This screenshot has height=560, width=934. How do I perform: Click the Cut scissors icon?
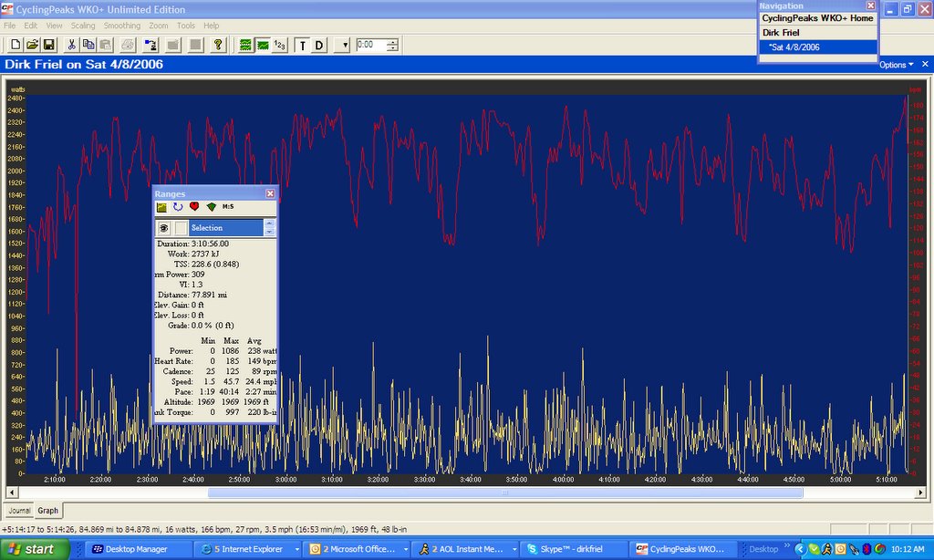coord(71,45)
